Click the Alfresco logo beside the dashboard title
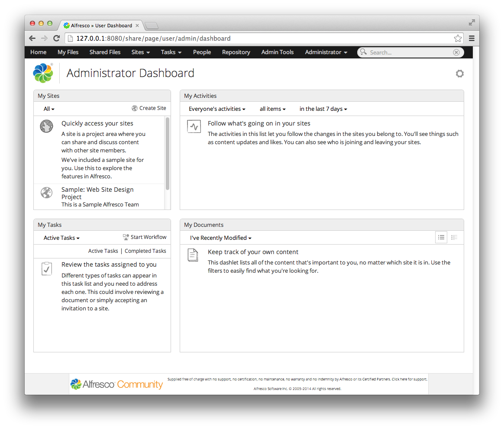Viewport: 504px width, 429px height. point(43,73)
